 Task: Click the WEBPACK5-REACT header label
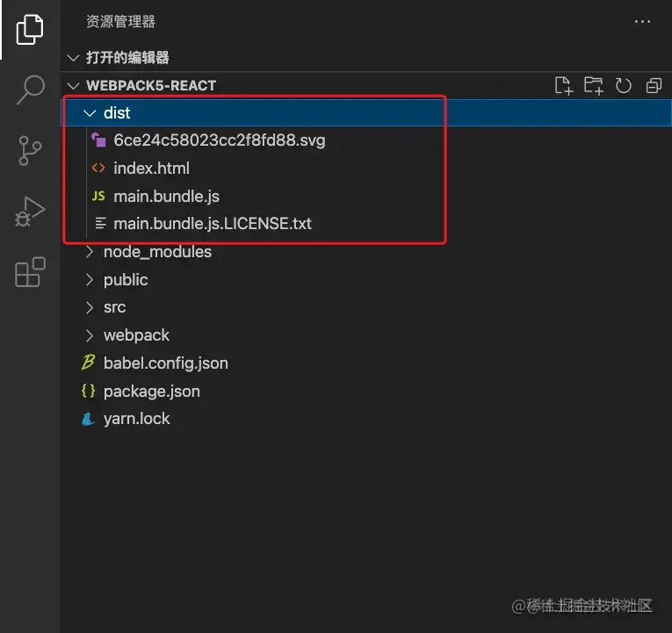(151, 86)
